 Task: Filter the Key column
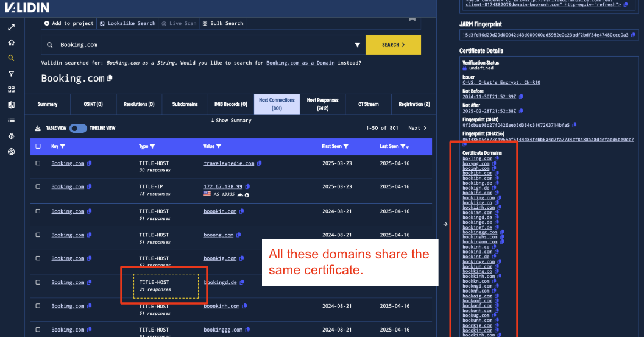pos(63,146)
